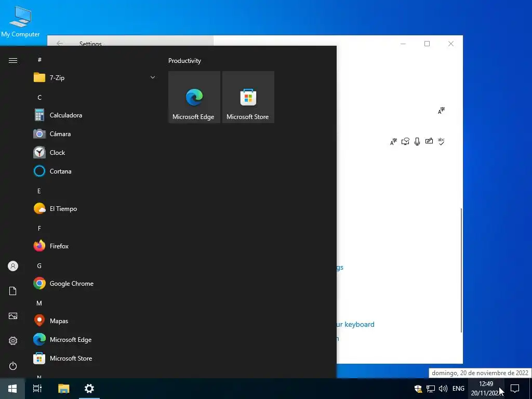Open the volume tray icon

point(443,389)
